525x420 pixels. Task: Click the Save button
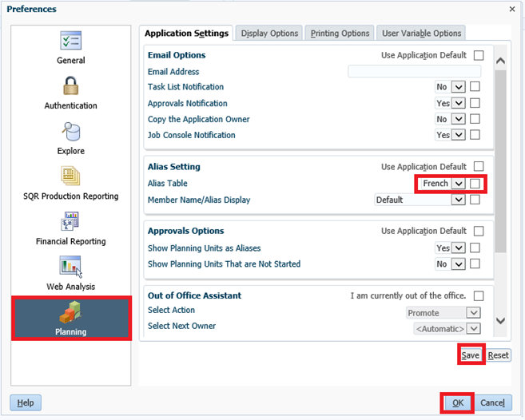tap(470, 355)
